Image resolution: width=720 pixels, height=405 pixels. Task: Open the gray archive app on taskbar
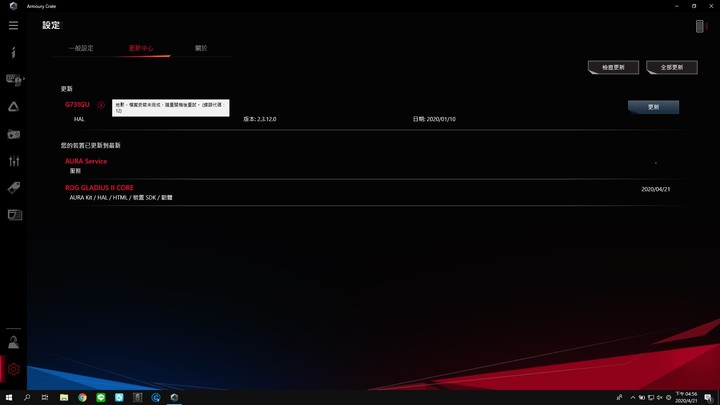[137, 397]
